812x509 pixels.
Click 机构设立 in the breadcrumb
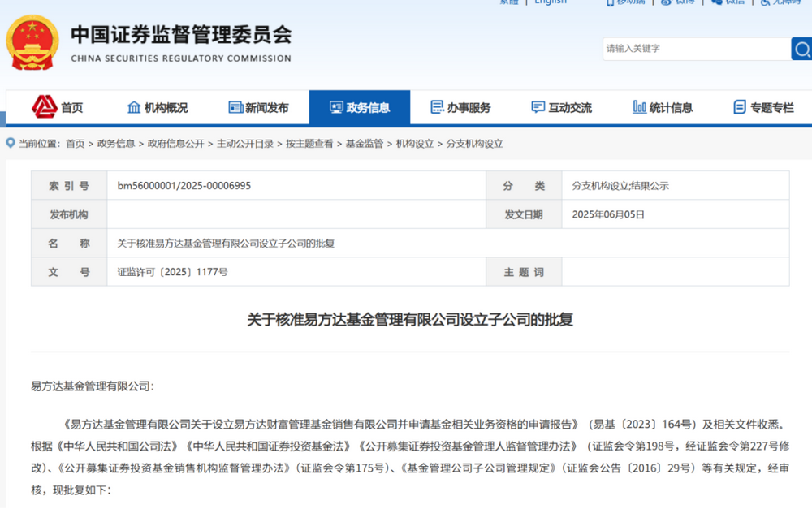coord(414,144)
